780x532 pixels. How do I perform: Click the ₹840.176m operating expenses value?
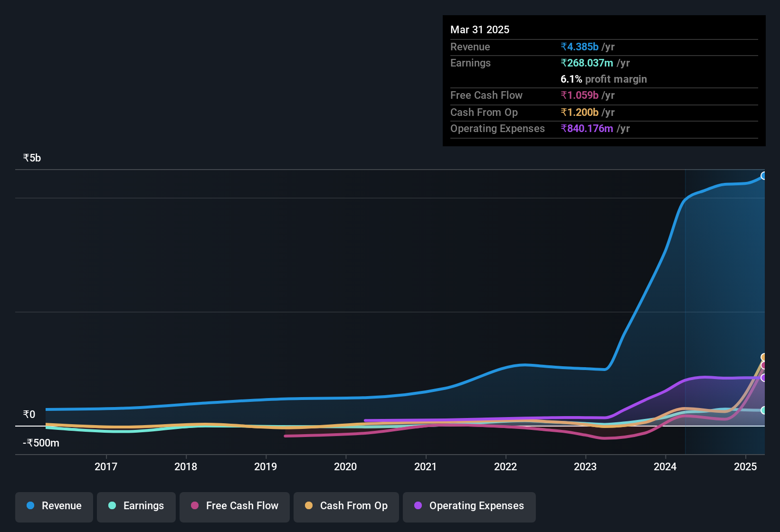click(587, 128)
